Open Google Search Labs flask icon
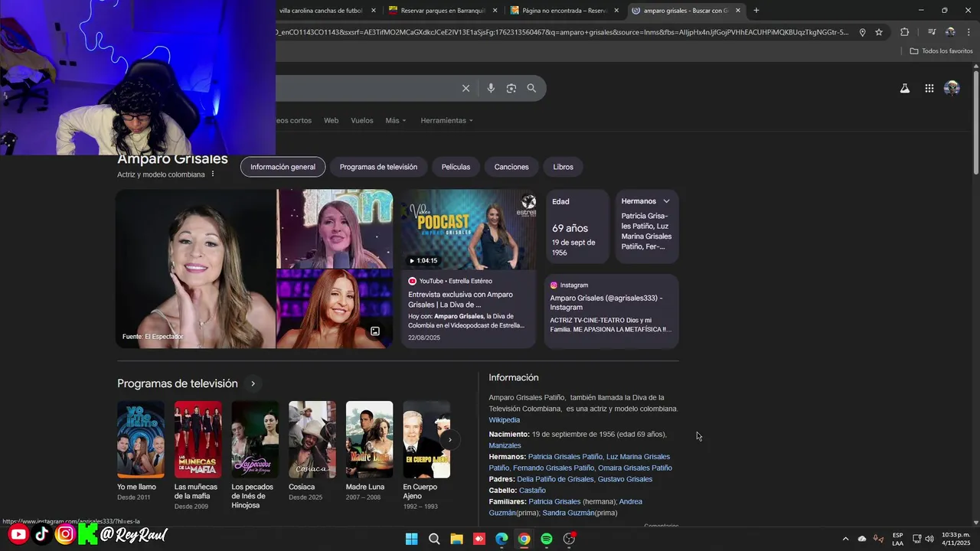Image resolution: width=980 pixels, height=551 pixels. click(905, 88)
